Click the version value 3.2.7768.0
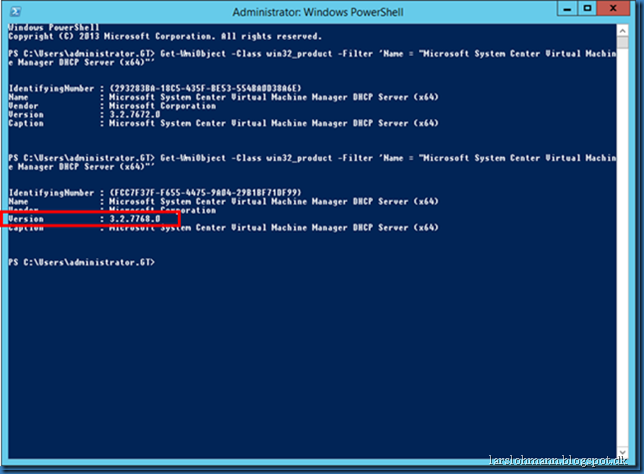 [135, 219]
